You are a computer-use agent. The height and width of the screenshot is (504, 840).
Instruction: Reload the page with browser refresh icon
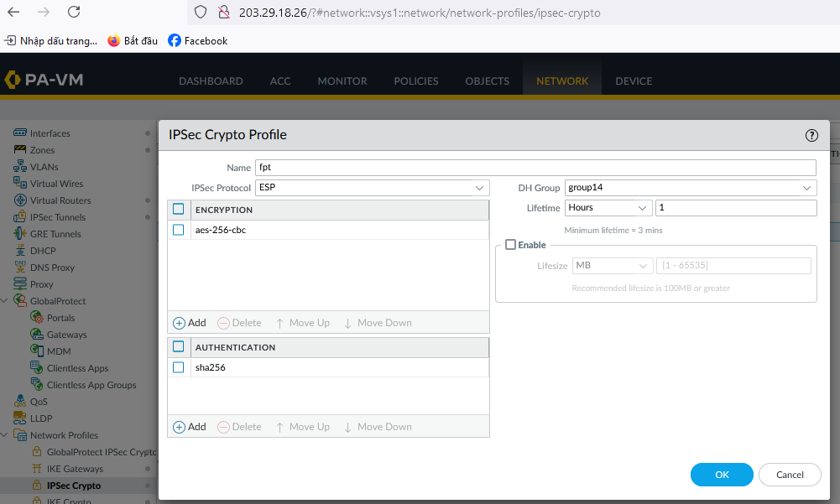point(74,12)
